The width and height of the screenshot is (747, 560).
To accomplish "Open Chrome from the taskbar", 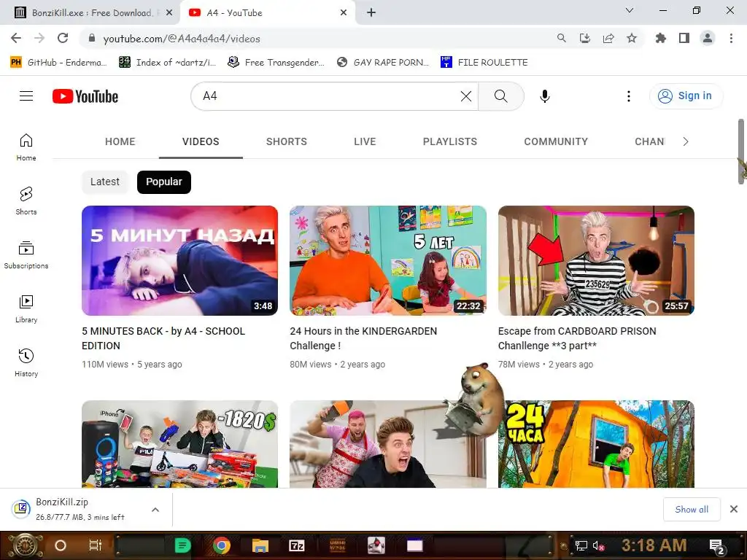I will click(x=222, y=545).
